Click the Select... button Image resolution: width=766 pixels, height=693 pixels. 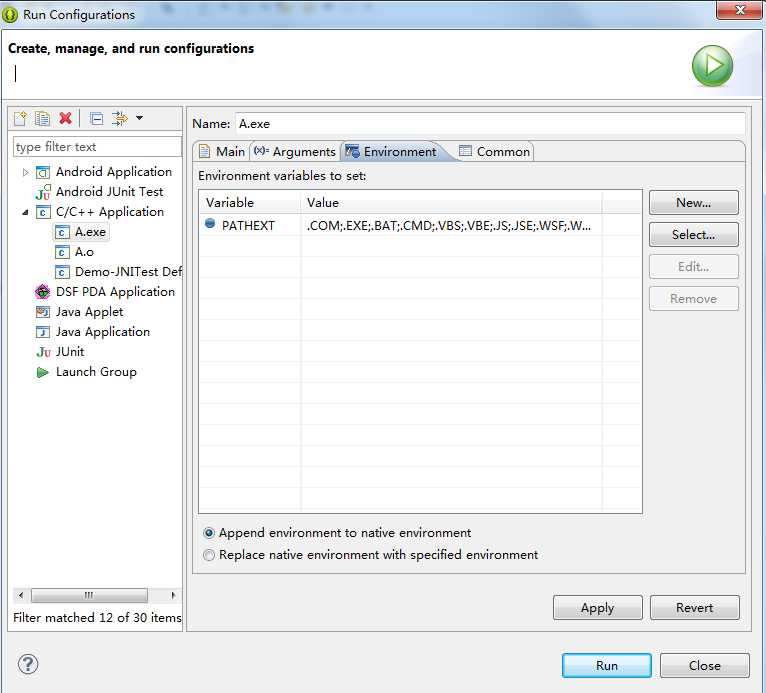[694, 235]
